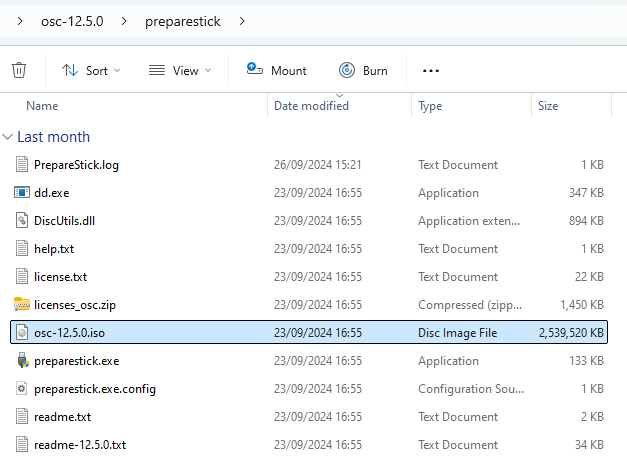Select the DiscUtils.dll file icon
This screenshot has width=627, height=467.
point(22,220)
